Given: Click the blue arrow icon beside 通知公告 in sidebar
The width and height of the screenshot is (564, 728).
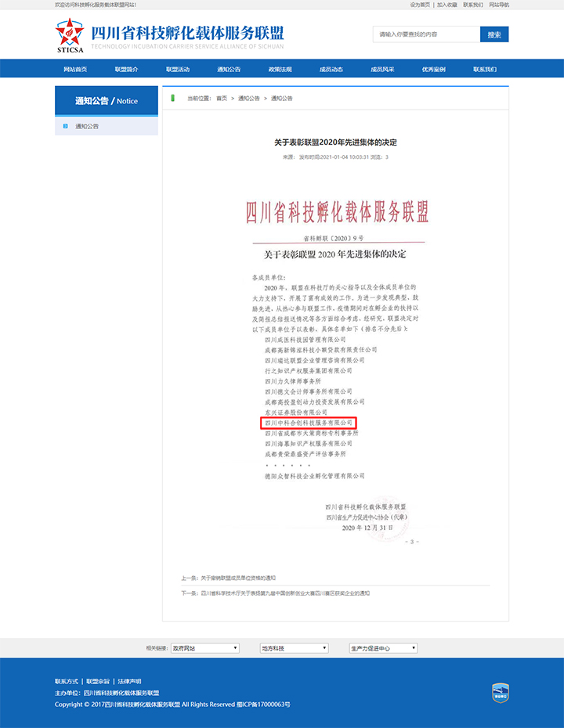Looking at the screenshot, I should (66, 126).
